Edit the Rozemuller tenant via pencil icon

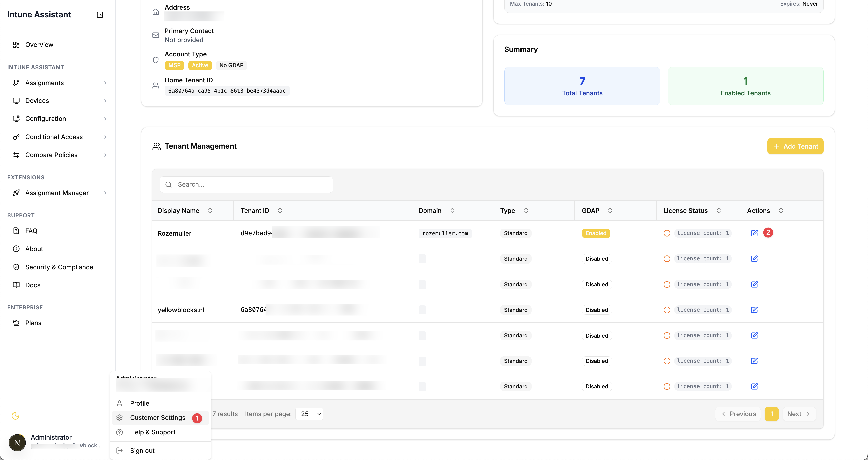coord(755,233)
